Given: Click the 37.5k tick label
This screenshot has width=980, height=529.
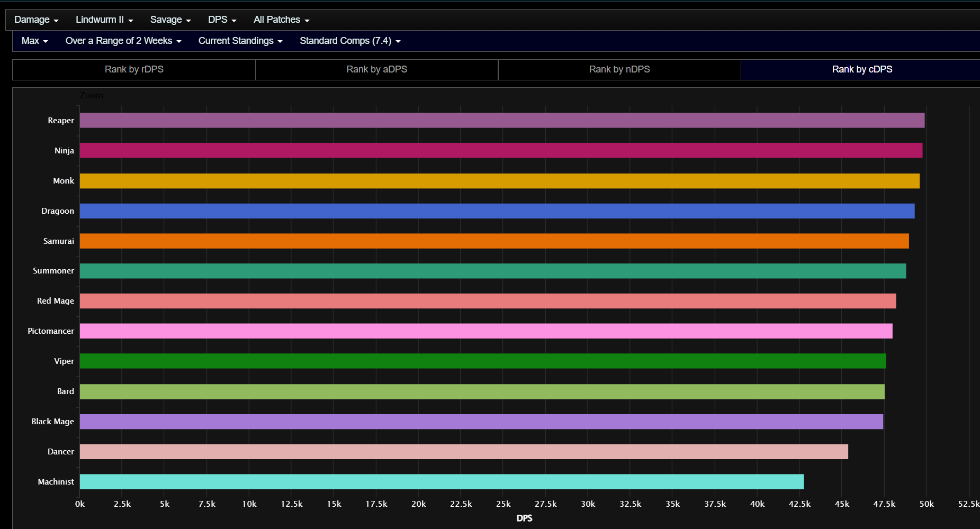Looking at the screenshot, I should 715,504.
